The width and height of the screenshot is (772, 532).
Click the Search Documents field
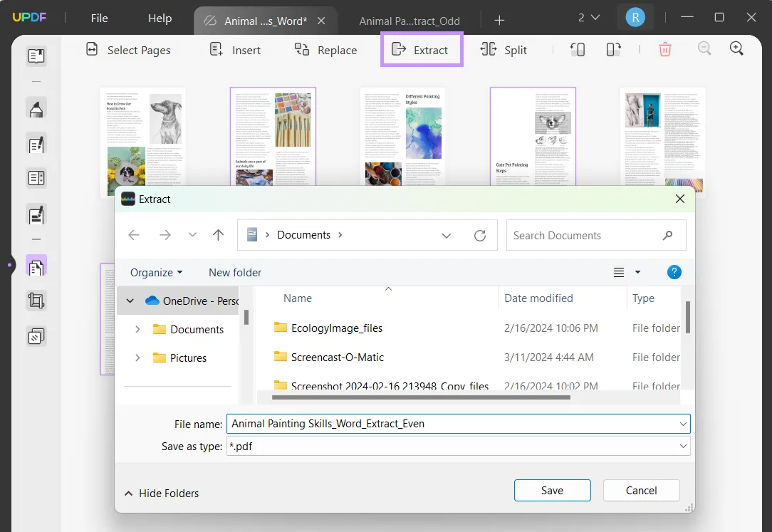coord(596,235)
